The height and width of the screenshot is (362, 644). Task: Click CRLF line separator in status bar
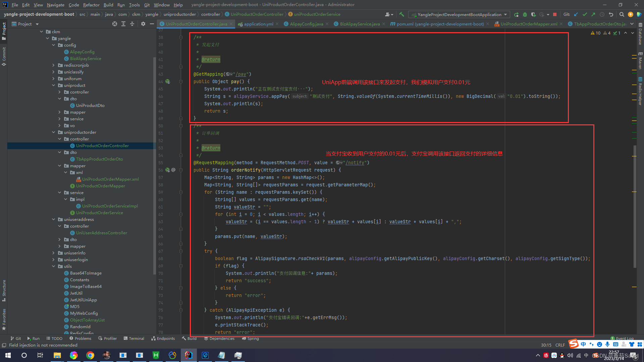pyautogui.click(x=560, y=345)
